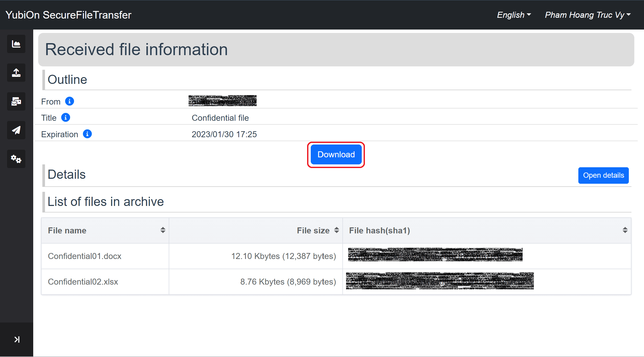Click the Download button
Viewport: 644px width, 357px height.
point(336,154)
